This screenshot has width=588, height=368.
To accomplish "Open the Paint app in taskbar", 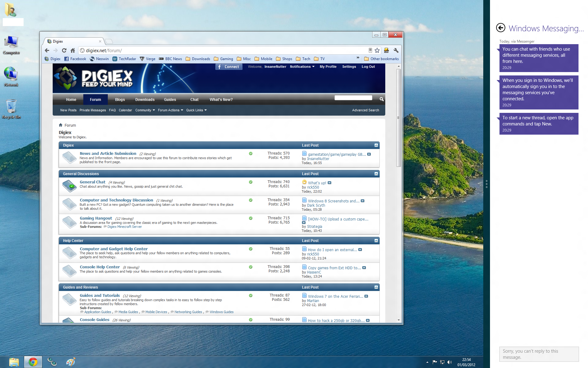I will pyautogui.click(x=71, y=362).
